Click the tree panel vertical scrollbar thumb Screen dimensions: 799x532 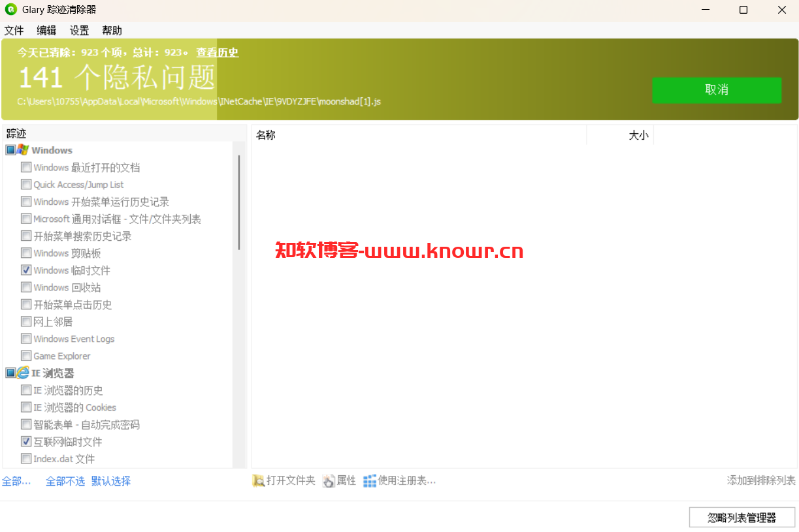(x=239, y=202)
